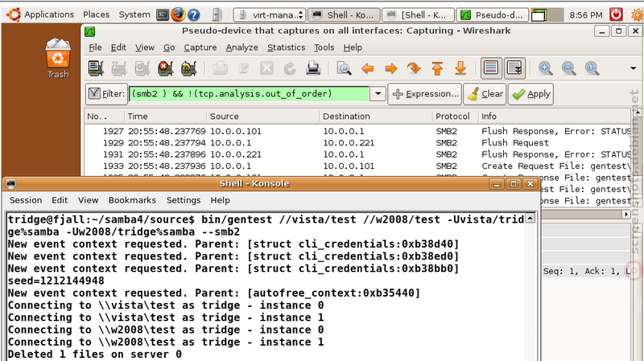Screen dimensions: 644x361
Task: Open the Places menu
Action: [x=96, y=14]
